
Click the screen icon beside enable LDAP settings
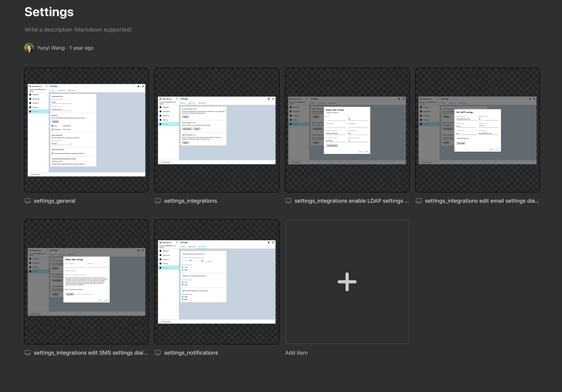pos(288,201)
